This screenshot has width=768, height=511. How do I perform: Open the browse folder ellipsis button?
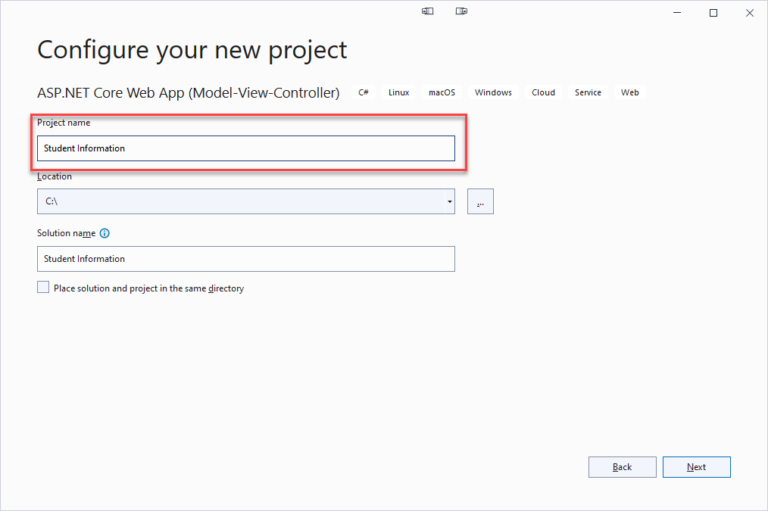point(480,201)
